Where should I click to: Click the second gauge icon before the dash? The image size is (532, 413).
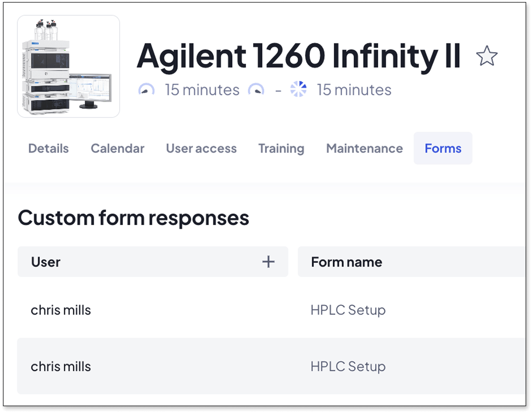(256, 90)
